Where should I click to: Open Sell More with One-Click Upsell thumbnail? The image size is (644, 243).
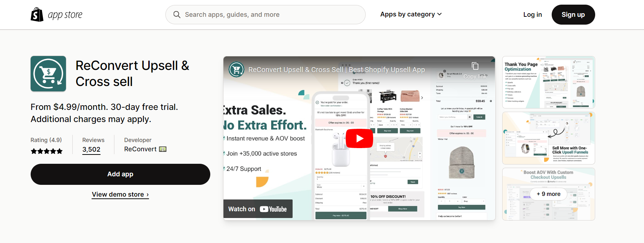pos(548,138)
